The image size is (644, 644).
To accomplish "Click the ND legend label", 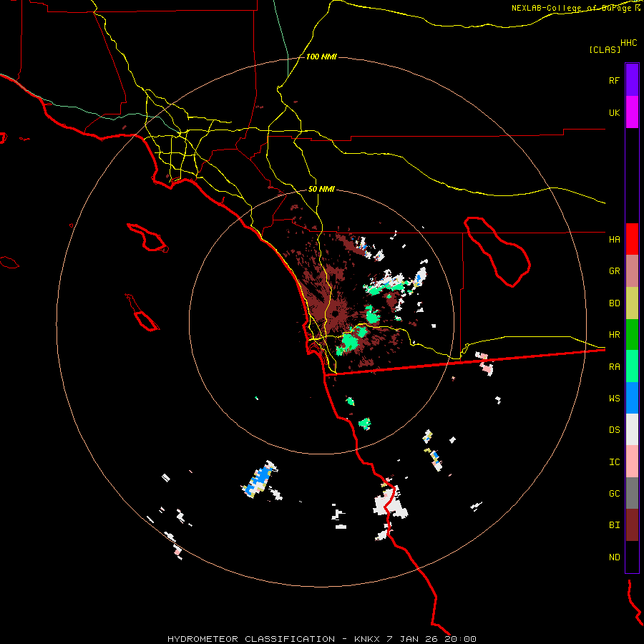I will coord(614,557).
